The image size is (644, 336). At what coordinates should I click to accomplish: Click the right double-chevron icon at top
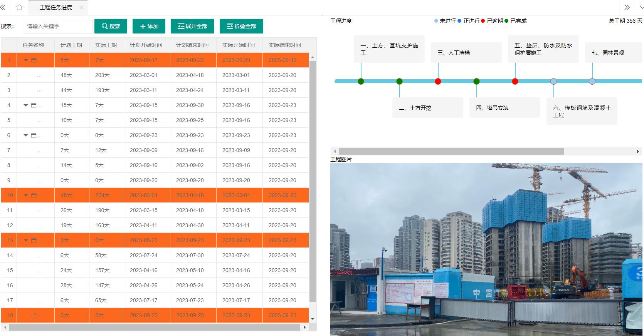627,7
